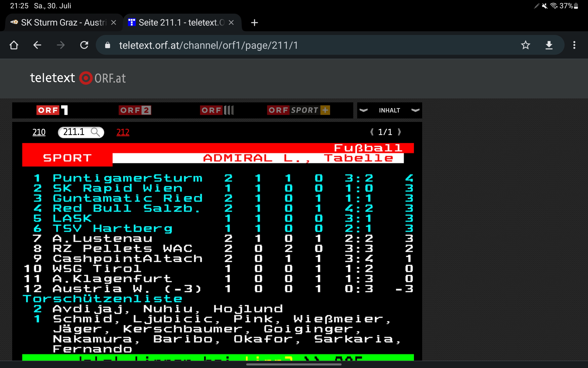This screenshot has width=588, height=368.
Task: Tap the clock showing 21:25
Action: click(19, 6)
